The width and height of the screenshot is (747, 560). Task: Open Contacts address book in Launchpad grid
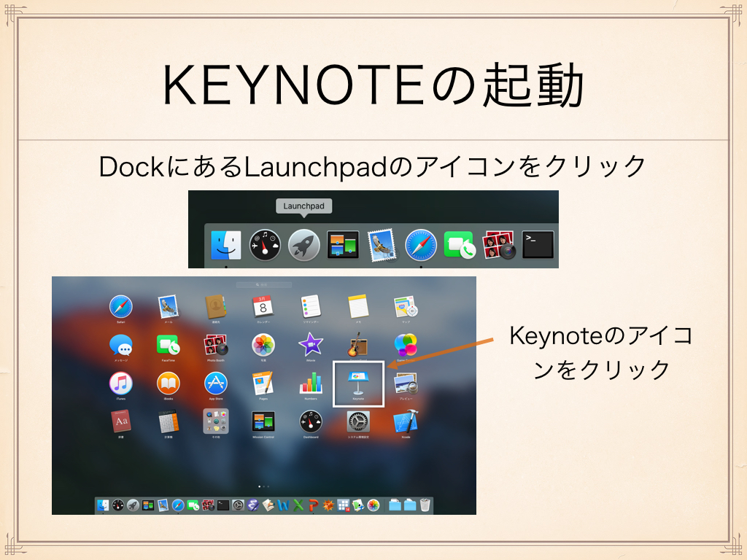click(216, 307)
